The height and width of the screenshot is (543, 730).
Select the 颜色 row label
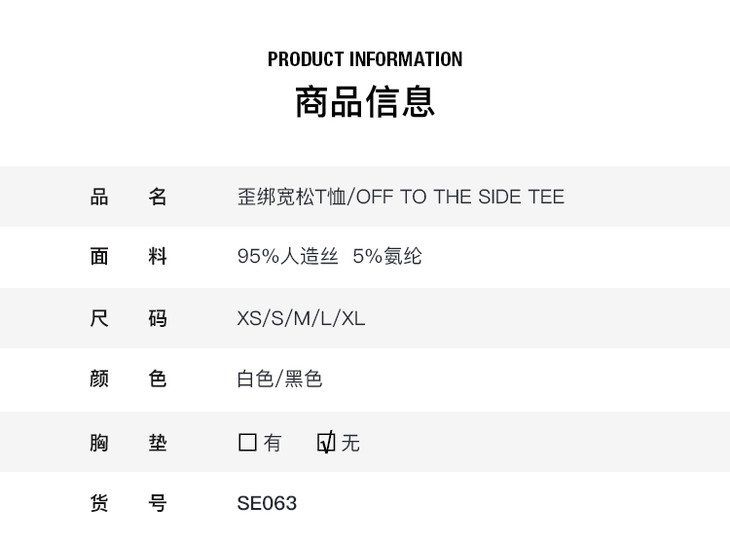(x=128, y=379)
